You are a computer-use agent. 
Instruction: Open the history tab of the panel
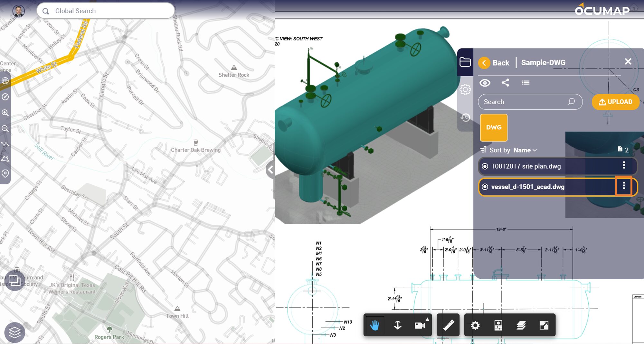[465, 117]
